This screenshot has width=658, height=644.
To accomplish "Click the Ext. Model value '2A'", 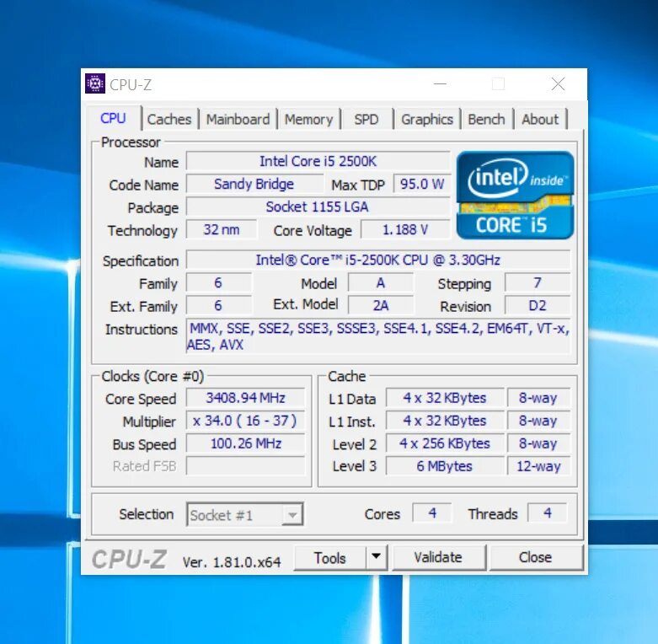I will [x=380, y=305].
